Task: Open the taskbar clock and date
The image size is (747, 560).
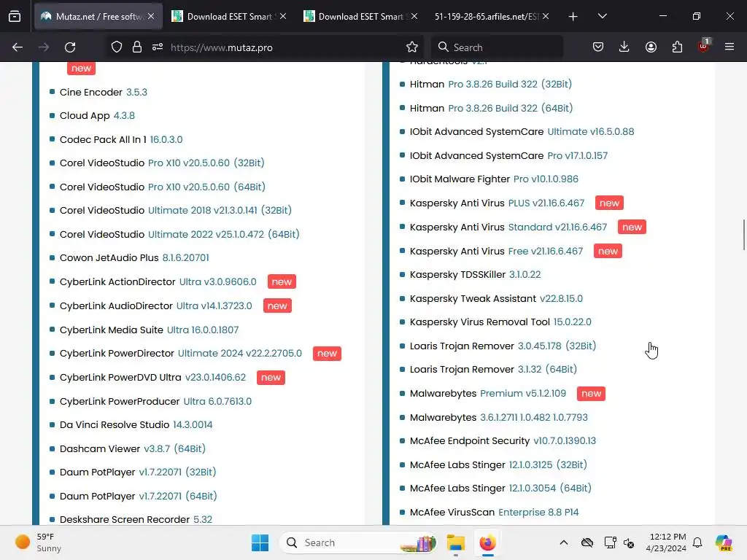Action: tap(667, 542)
